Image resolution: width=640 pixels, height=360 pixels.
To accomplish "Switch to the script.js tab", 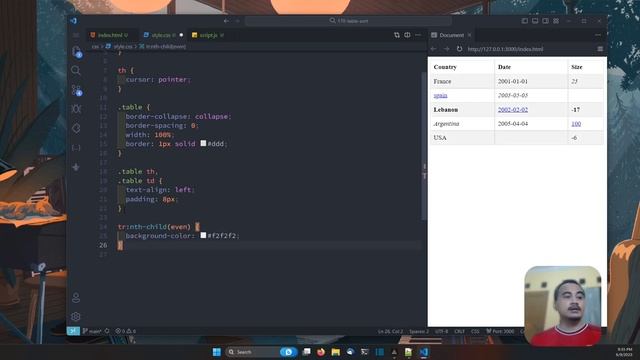I will (208, 35).
